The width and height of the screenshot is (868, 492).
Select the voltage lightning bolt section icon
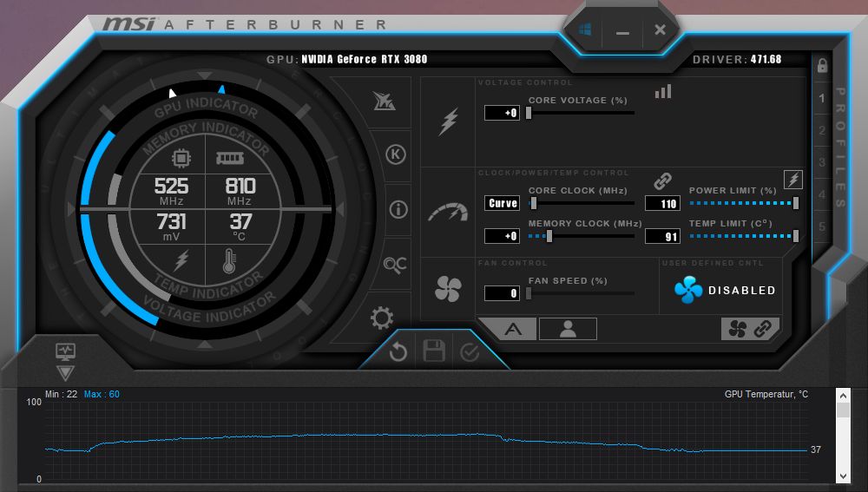coord(448,121)
